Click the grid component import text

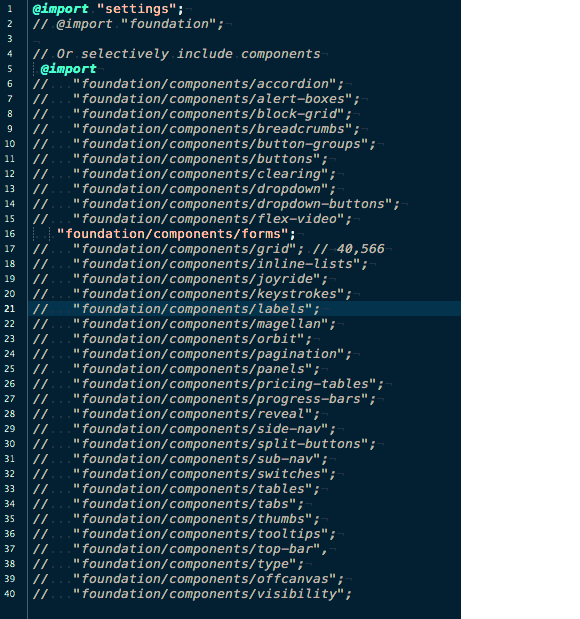coord(189,249)
